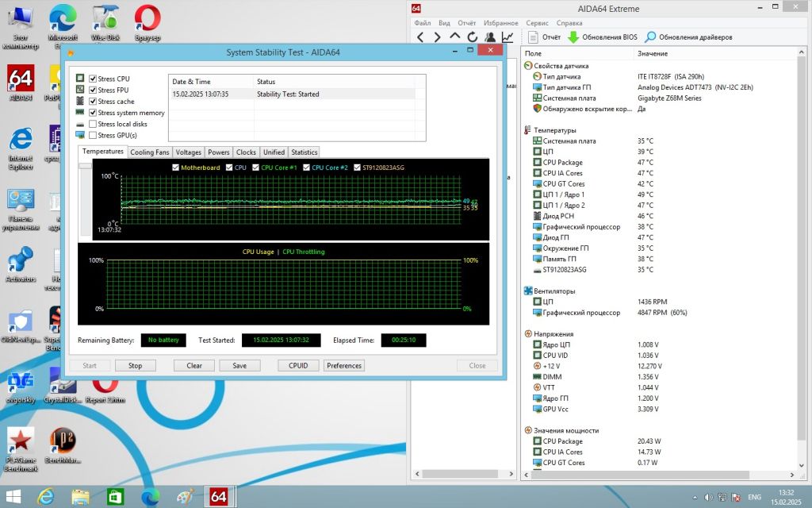Uncheck the Stress cache checkbox
812x508 pixels.
point(93,102)
